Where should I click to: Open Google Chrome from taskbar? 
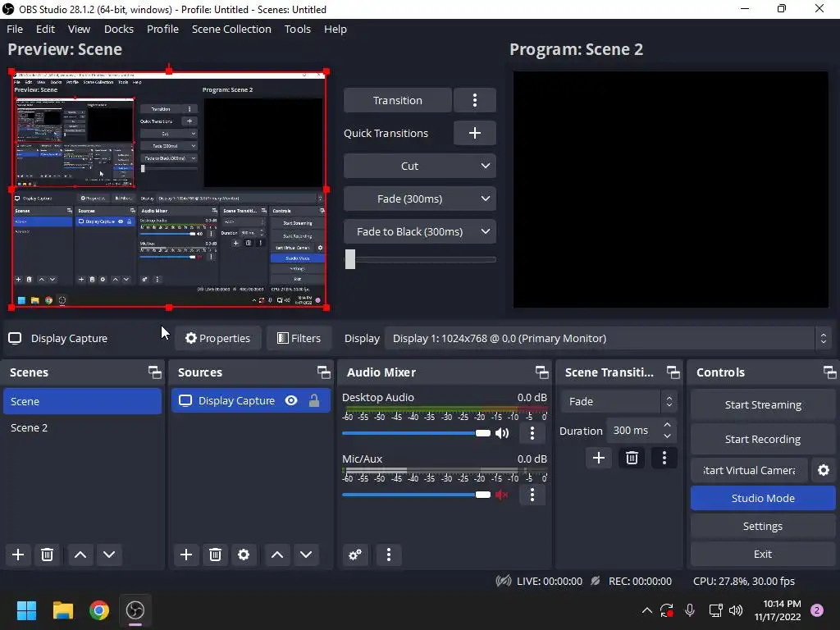coord(99,610)
